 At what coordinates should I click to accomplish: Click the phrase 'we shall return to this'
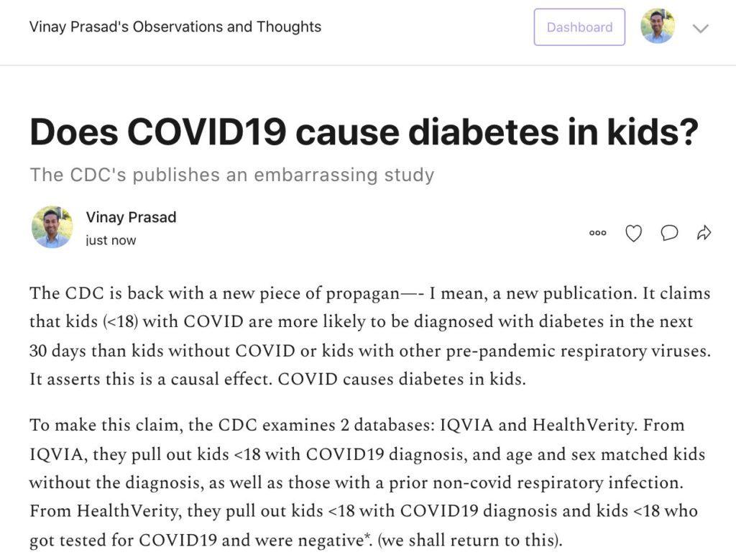(469, 541)
